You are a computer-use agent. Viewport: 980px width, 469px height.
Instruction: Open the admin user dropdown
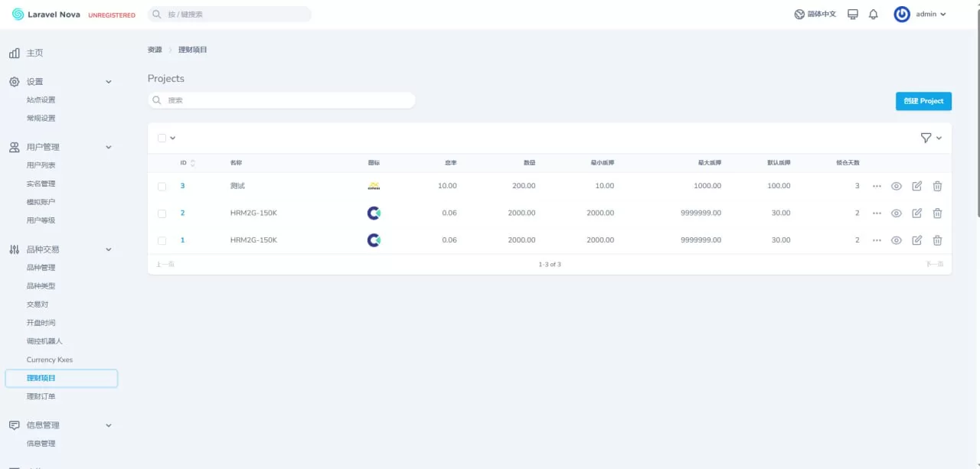(920, 15)
